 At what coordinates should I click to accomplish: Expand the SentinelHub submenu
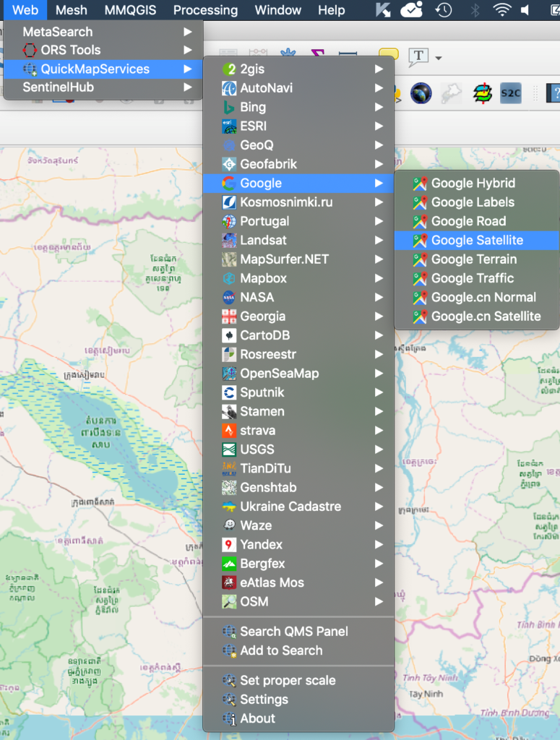click(x=103, y=87)
